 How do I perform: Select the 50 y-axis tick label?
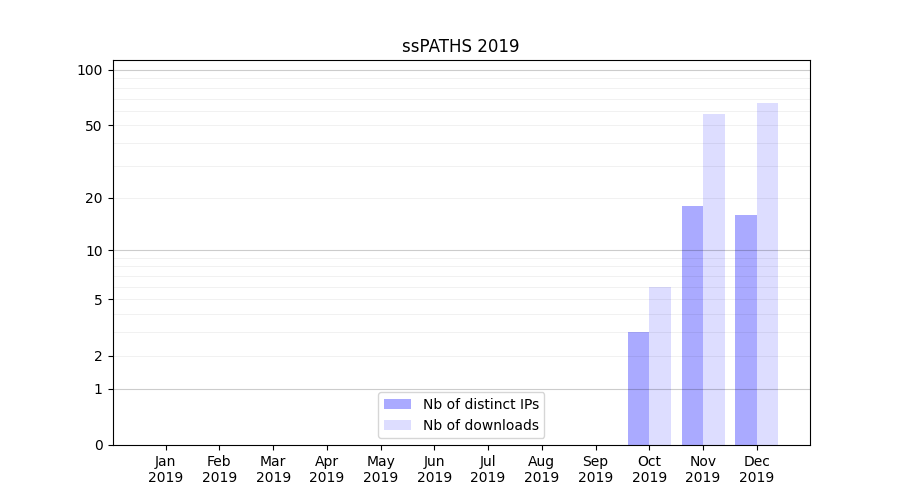(93, 126)
